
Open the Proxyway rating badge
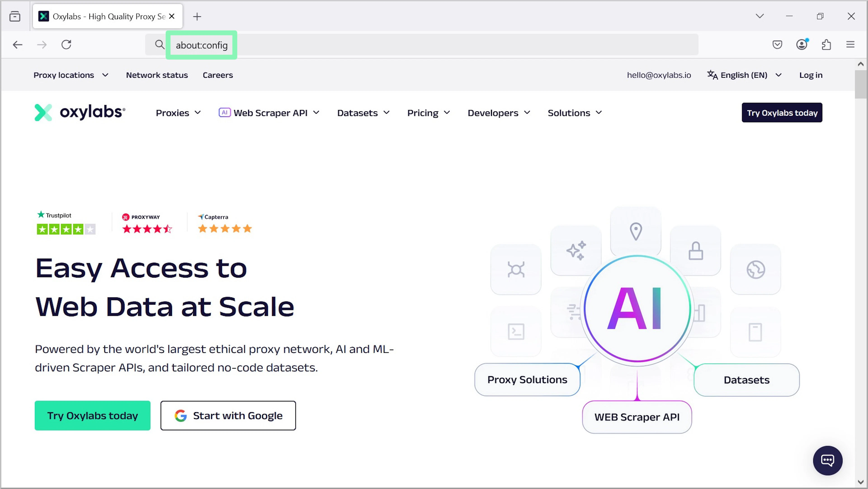click(147, 223)
